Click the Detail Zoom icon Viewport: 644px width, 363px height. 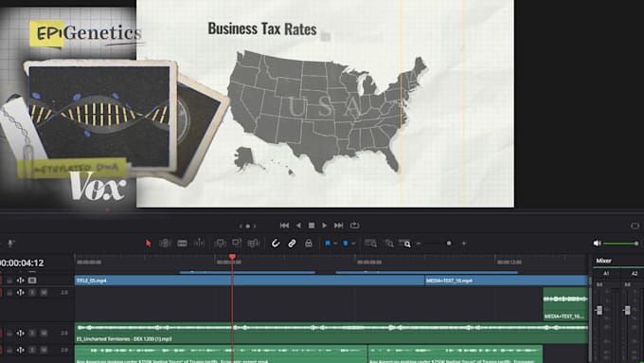point(388,244)
